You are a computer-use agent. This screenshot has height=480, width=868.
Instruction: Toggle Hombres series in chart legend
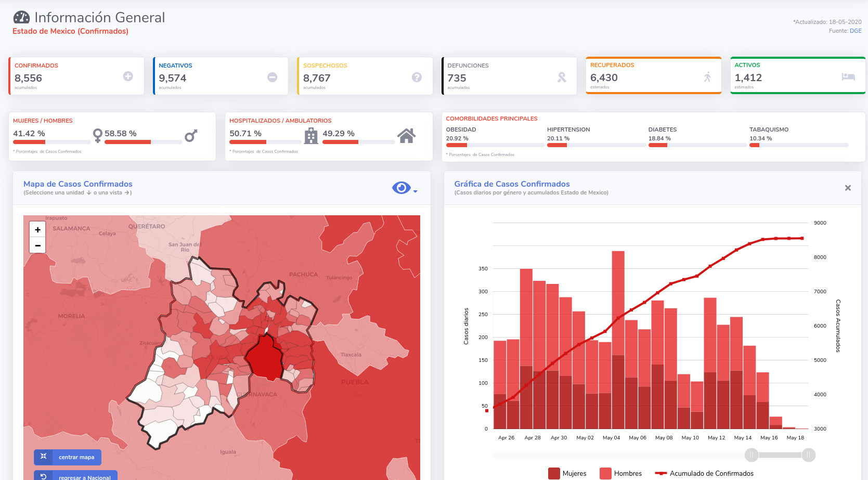click(x=621, y=473)
